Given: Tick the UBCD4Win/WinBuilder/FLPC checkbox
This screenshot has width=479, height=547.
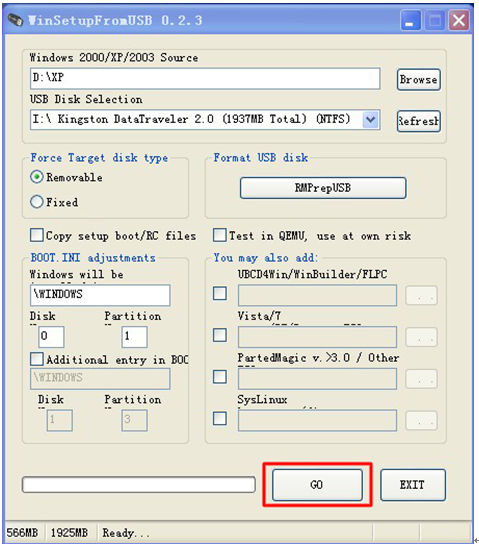Looking at the screenshot, I should pos(219,293).
